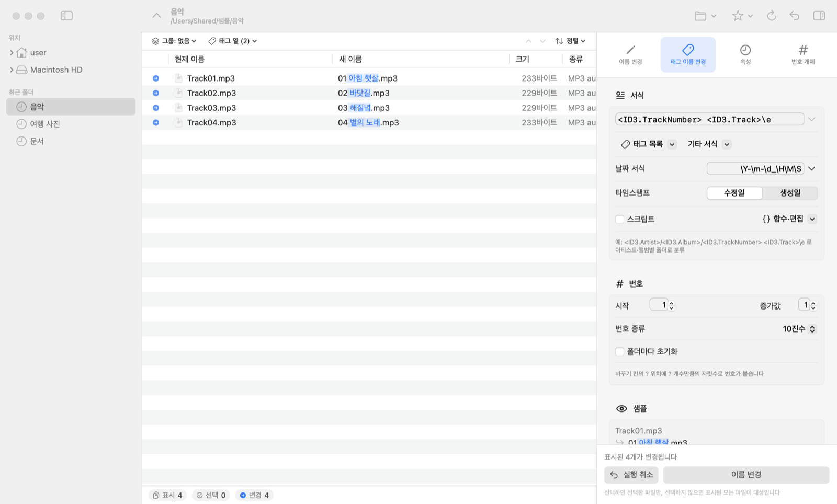Expand the user tree item in the sidebar
The image size is (837, 504).
point(12,53)
